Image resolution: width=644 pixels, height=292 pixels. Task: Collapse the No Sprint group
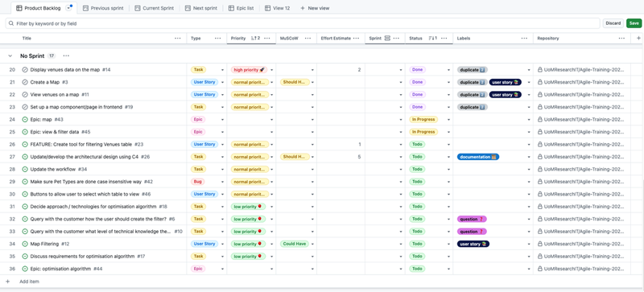pos(10,56)
